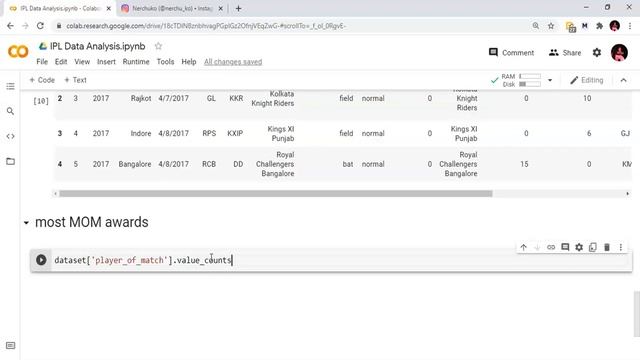Open Colab settings gear icon
Viewport: 640px width, 360px height.
pos(597,53)
